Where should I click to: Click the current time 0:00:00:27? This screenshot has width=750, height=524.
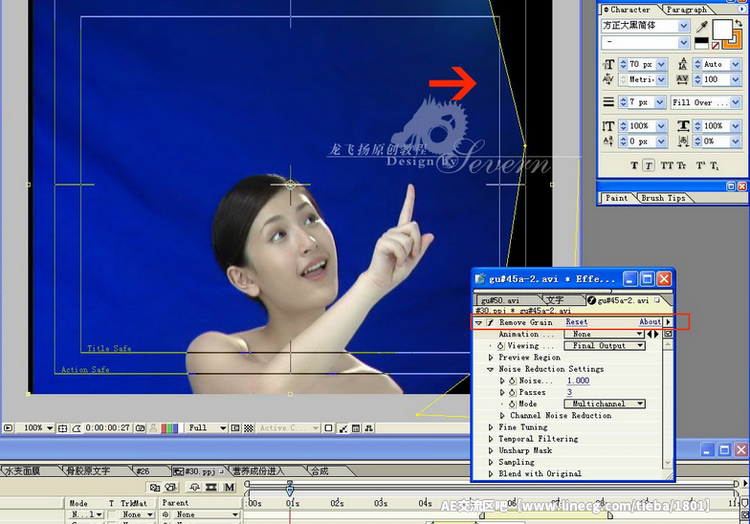coord(108,428)
